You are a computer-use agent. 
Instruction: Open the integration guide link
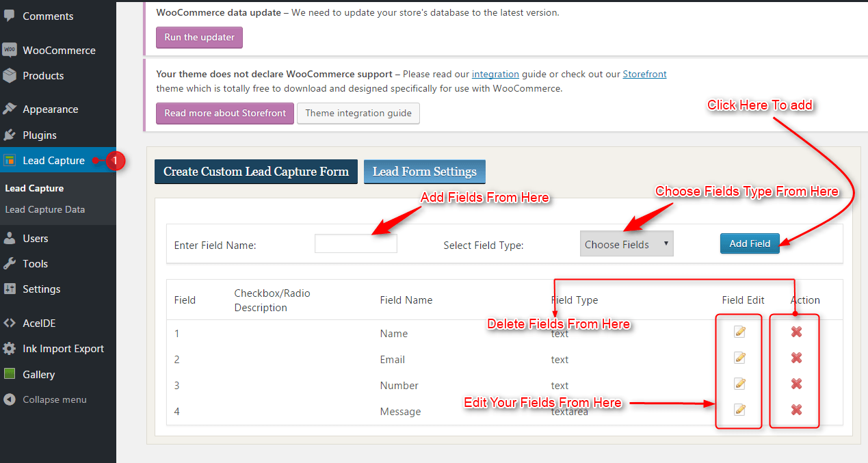[495, 74]
